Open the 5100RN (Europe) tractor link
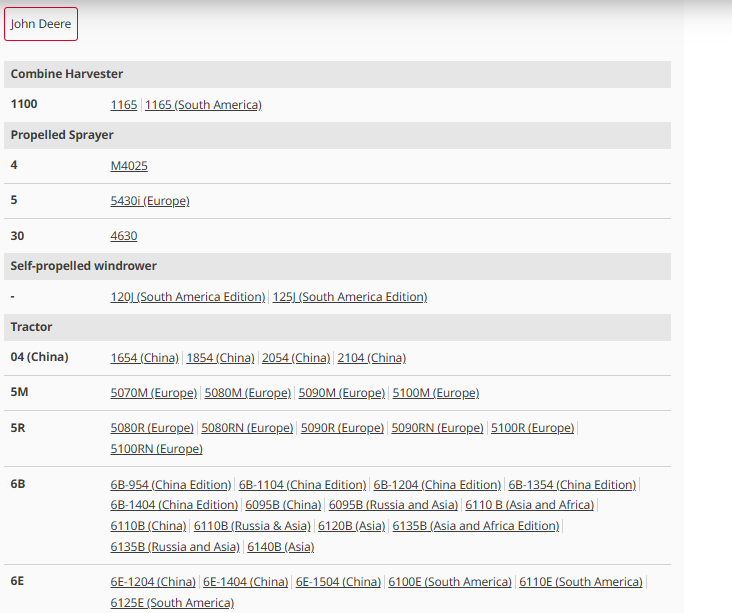The height and width of the screenshot is (613, 732). point(156,449)
